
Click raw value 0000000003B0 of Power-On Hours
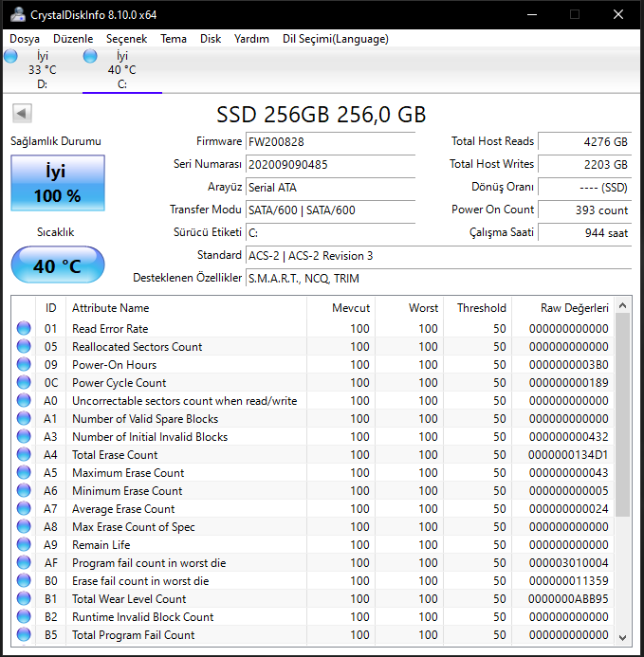pyautogui.click(x=568, y=365)
